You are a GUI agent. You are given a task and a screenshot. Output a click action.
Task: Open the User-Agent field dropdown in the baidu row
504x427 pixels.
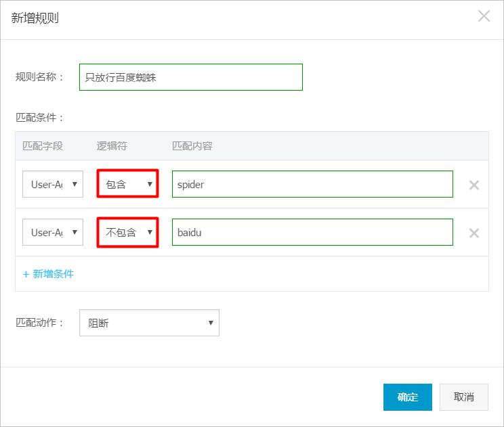53,232
